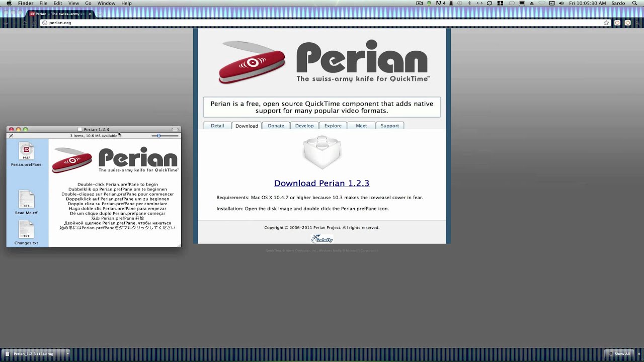Select the Changes.txt file icon
This screenshot has height=362, width=644.
26,229
